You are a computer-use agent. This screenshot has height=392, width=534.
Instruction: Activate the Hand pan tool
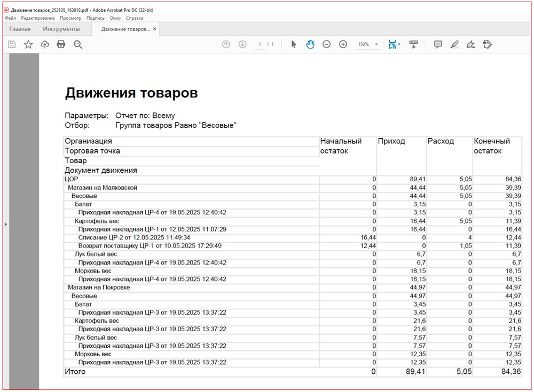[x=310, y=44]
